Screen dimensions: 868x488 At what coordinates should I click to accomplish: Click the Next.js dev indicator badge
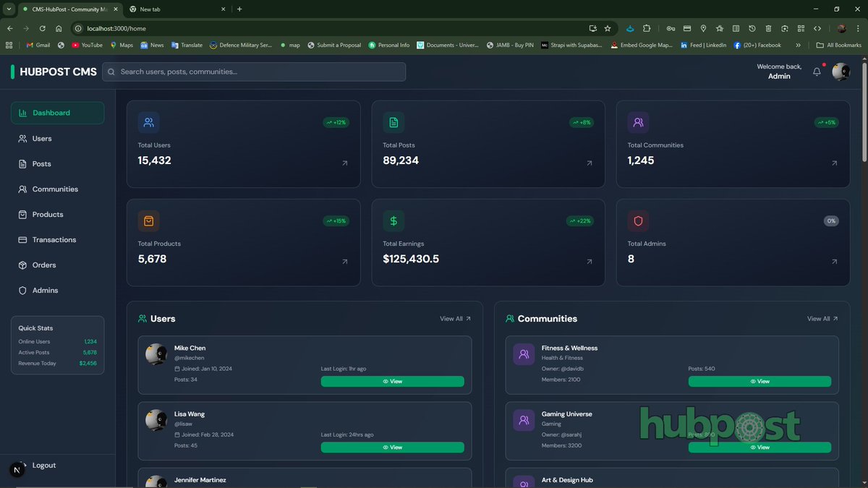click(x=17, y=469)
